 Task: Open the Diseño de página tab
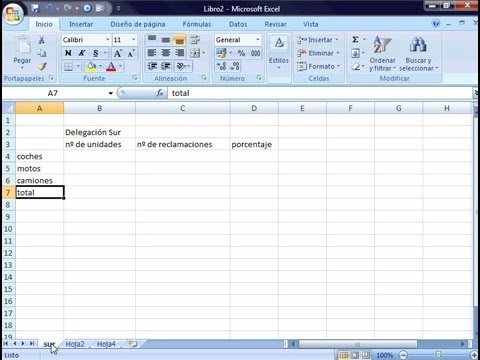pyautogui.click(x=138, y=24)
